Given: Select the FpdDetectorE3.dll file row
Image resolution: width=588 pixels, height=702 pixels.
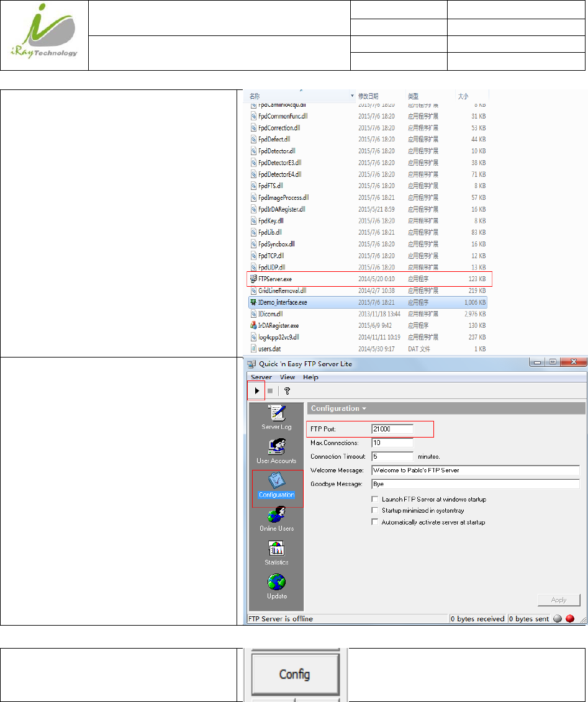Looking at the screenshot, I should tap(368, 163).
